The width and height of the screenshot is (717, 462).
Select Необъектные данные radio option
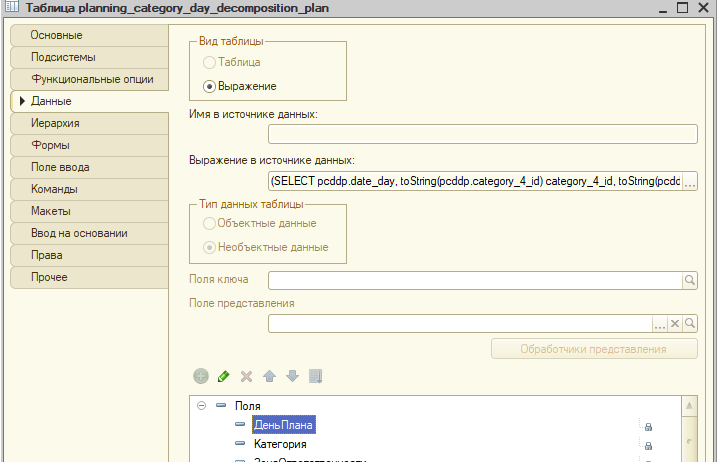(x=209, y=247)
